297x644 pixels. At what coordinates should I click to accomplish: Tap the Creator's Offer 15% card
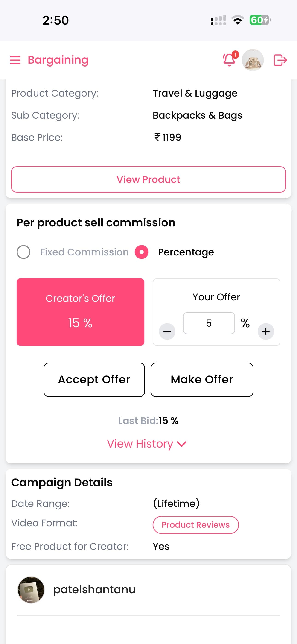pos(80,312)
